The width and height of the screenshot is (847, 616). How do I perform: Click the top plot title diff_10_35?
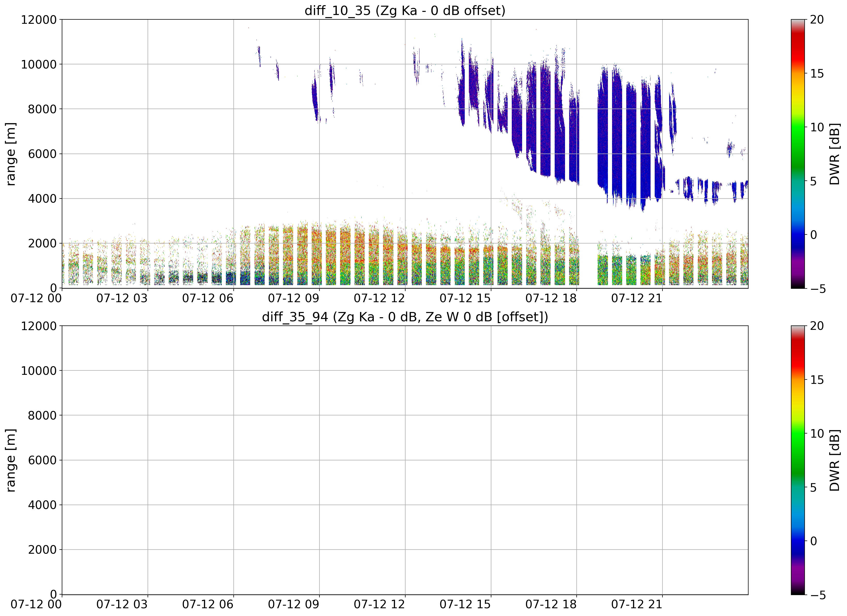405,10
